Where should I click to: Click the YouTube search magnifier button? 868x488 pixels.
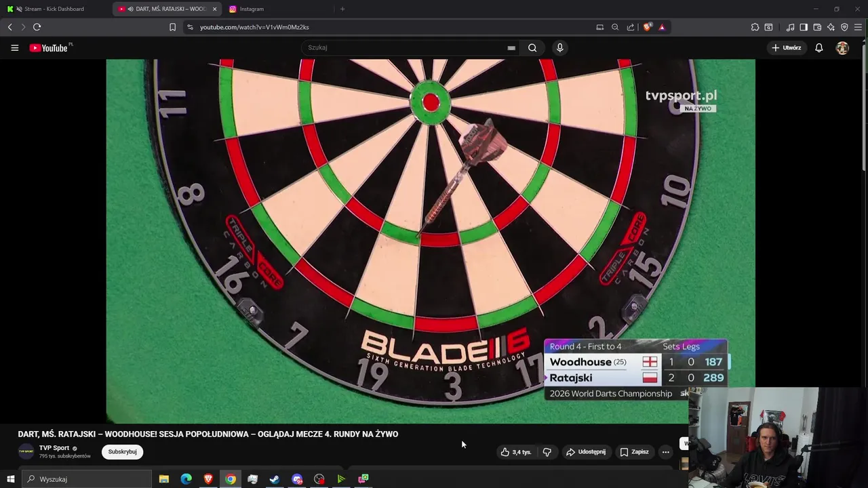532,47
